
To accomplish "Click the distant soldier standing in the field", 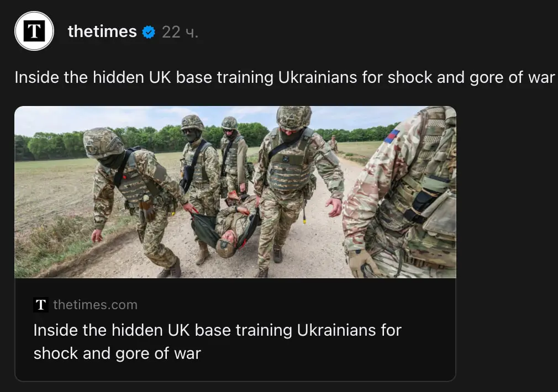I will point(333,144).
